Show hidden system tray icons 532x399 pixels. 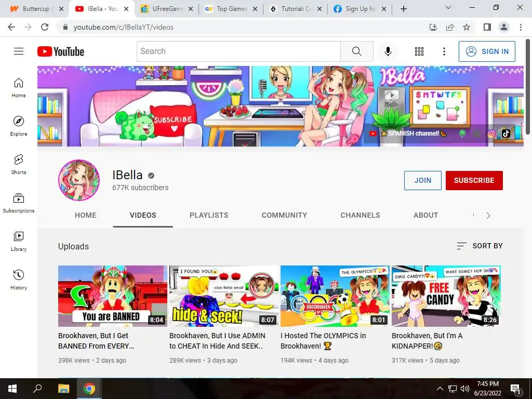coord(440,389)
